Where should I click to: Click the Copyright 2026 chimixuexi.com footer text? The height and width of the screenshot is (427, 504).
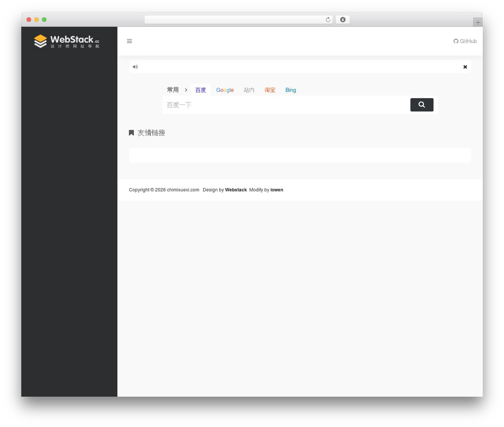[164, 190]
